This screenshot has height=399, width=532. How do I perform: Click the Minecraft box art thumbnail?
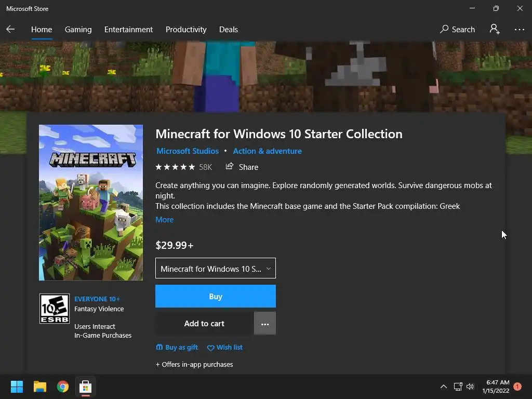tap(91, 203)
